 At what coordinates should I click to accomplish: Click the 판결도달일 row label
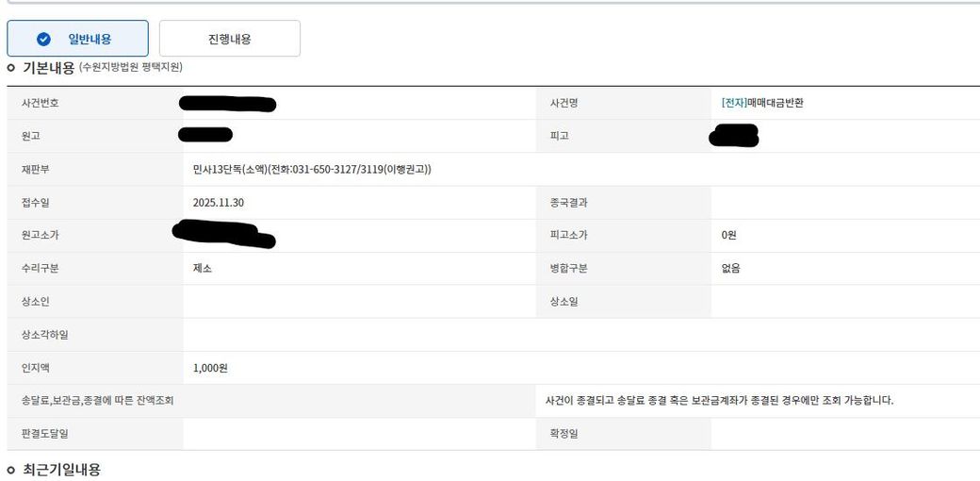click(x=44, y=434)
